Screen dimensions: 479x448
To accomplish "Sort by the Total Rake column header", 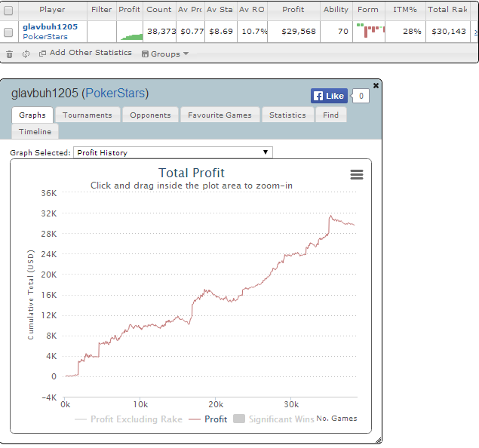I will [447, 10].
